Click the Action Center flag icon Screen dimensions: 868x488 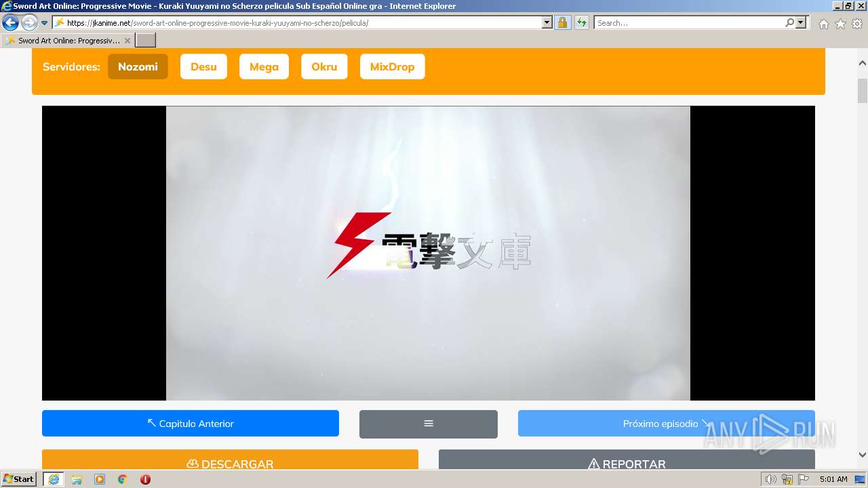click(804, 479)
